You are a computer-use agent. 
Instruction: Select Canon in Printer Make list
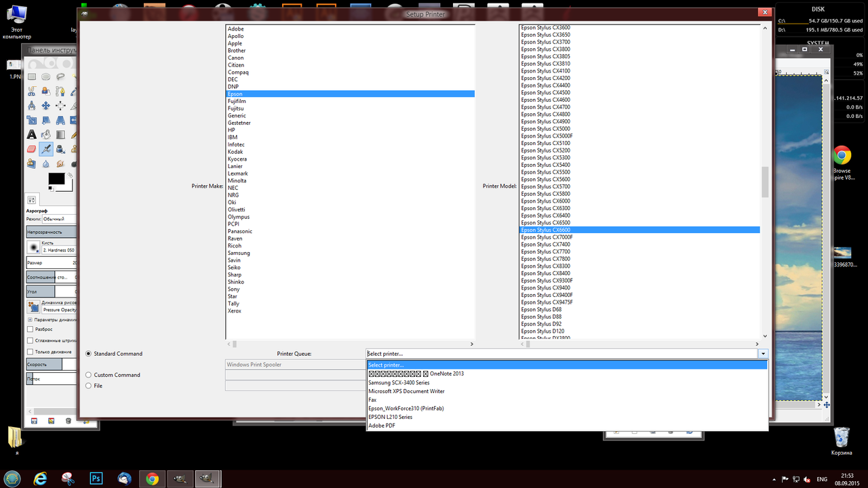pos(351,58)
